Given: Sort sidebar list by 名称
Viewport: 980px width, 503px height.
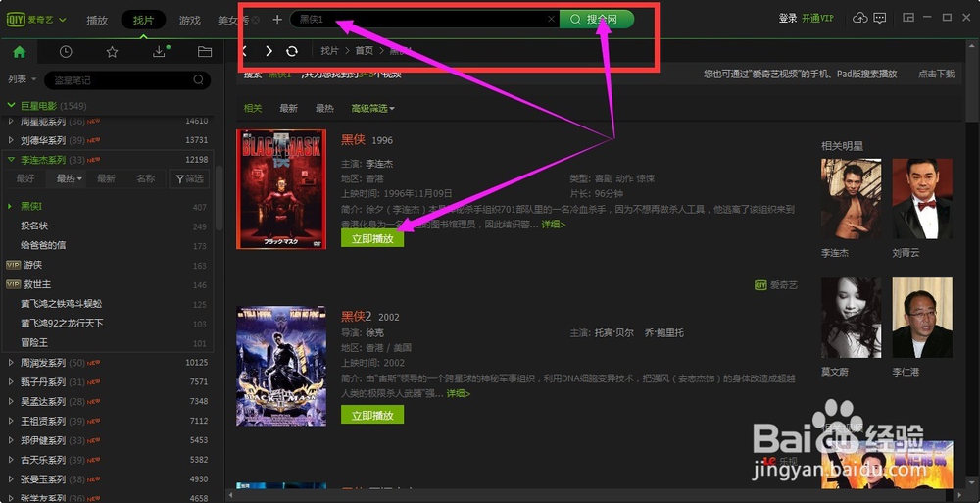Looking at the screenshot, I should [x=146, y=178].
